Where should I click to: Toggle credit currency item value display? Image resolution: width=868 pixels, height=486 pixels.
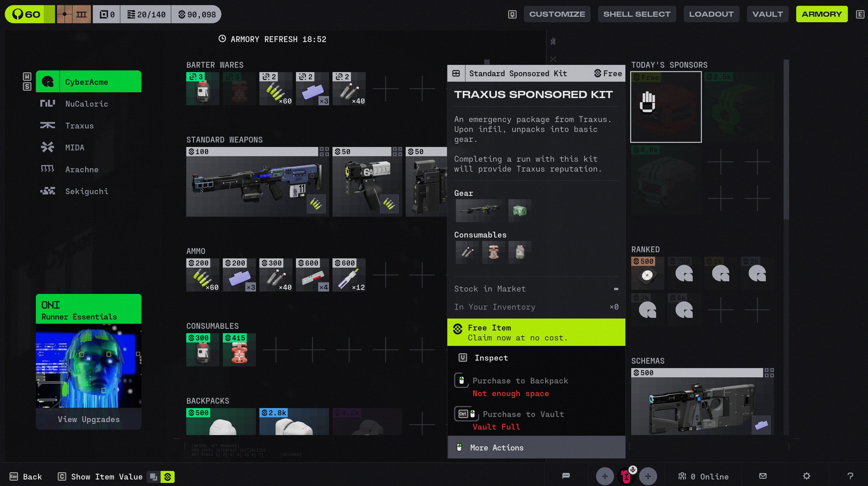click(167, 477)
